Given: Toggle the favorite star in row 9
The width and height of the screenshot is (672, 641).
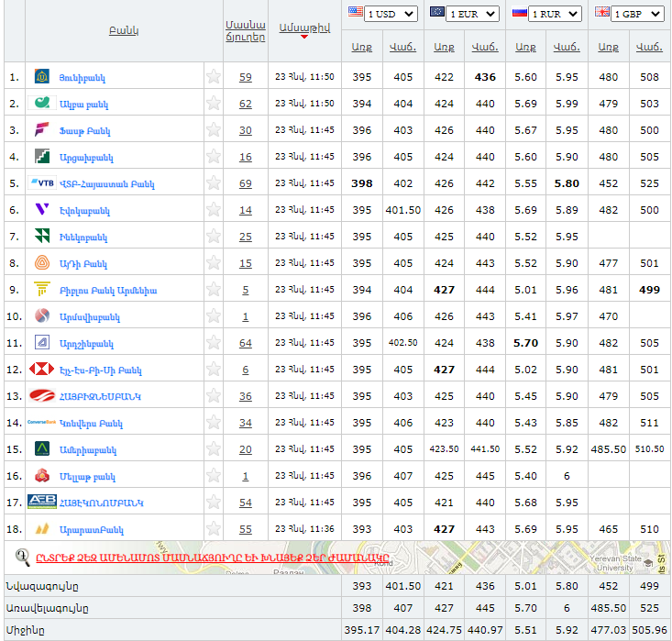Looking at the screenshot, I should pyautogui.click(x=214, y=290).
